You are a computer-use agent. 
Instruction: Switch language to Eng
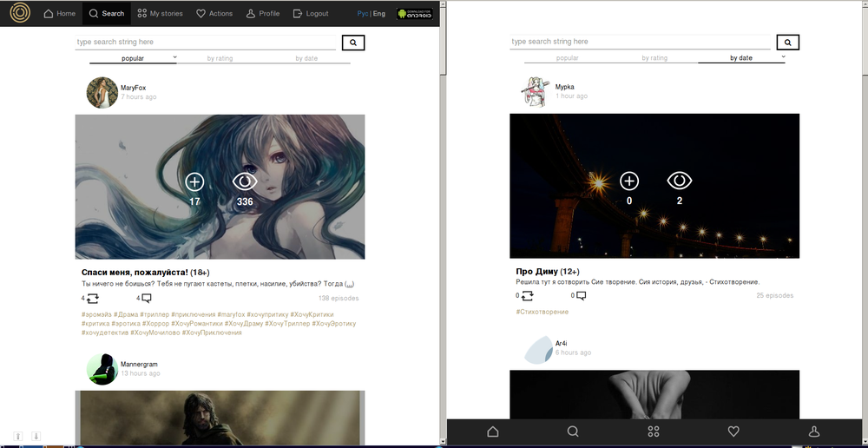[379, 13]
